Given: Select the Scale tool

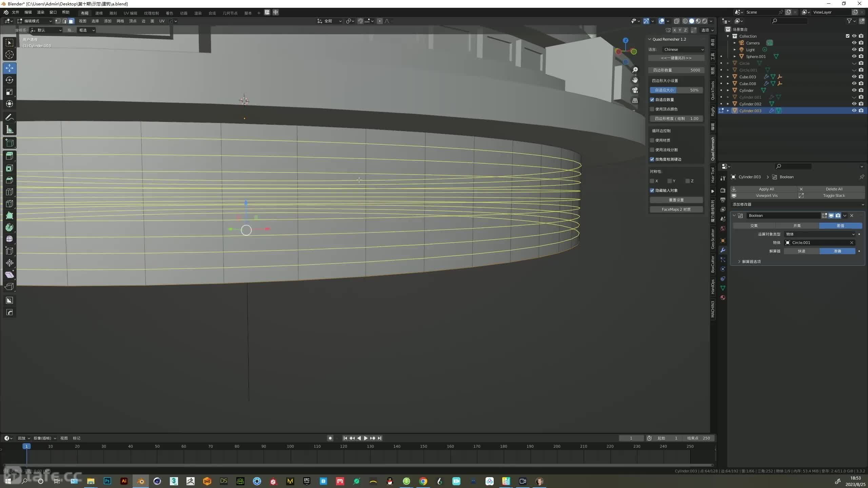Looking at the screenshot, I should (x=9, y=92).
